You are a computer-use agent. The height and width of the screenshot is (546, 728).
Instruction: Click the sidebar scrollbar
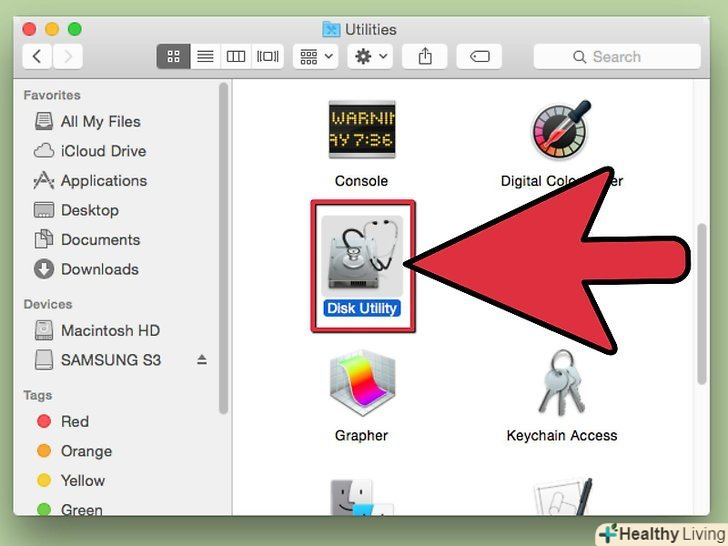[x=223, y=248]
